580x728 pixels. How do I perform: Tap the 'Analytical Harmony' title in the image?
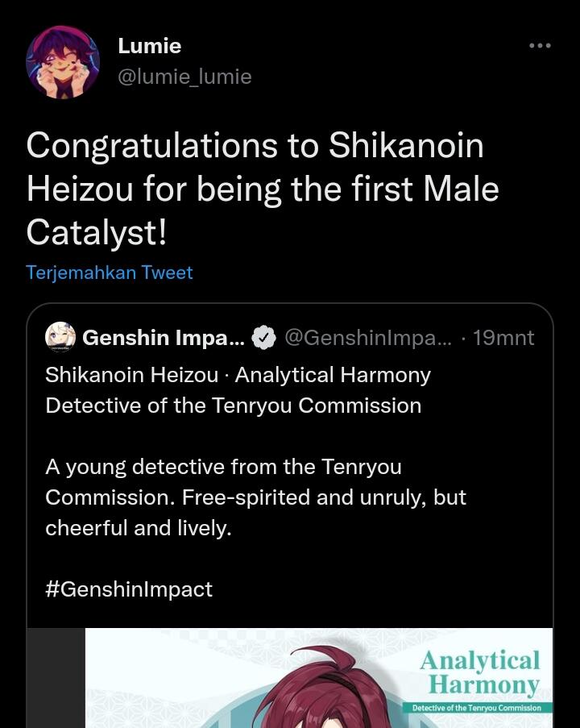tap(479, 673)
